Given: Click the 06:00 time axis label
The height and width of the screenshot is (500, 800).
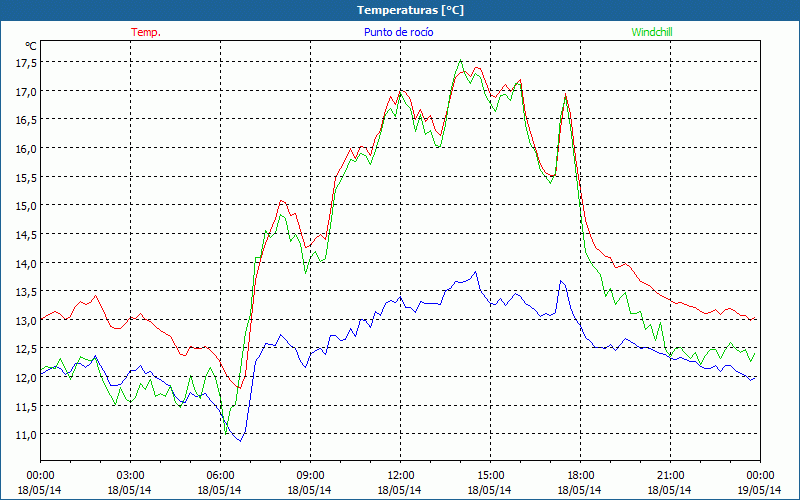Looking at the screenshot, I should tap(220, 476).
